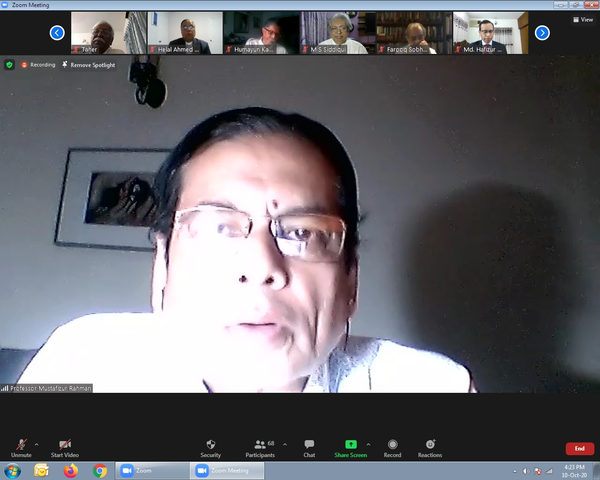Expand audio options arrow beside Unmute
The height and width of the screenshot is (480, 600).
pos(36,444)
